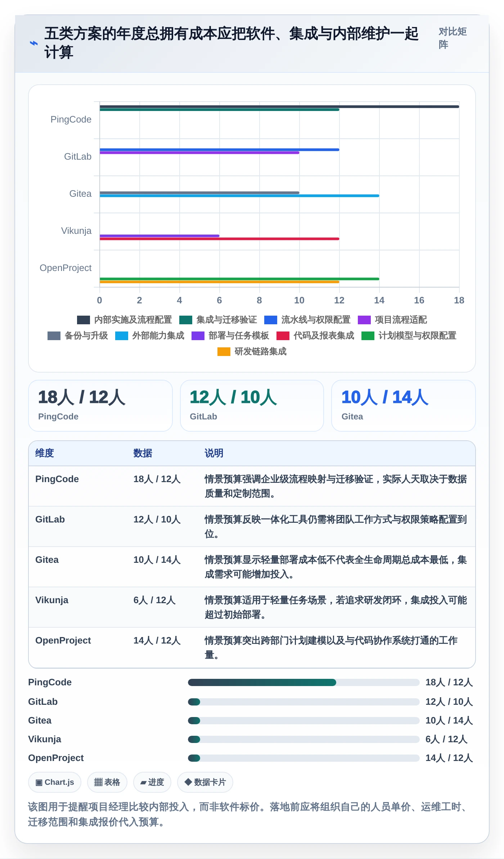Click the Vikunja y-axis label
504x859 pixels.
[76, 231]
